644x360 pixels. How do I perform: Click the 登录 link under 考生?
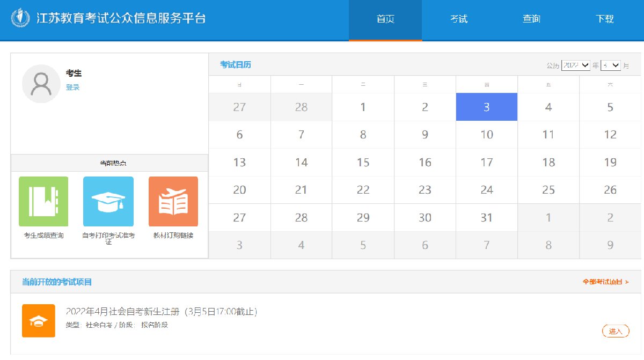click(x=72, y=87)
